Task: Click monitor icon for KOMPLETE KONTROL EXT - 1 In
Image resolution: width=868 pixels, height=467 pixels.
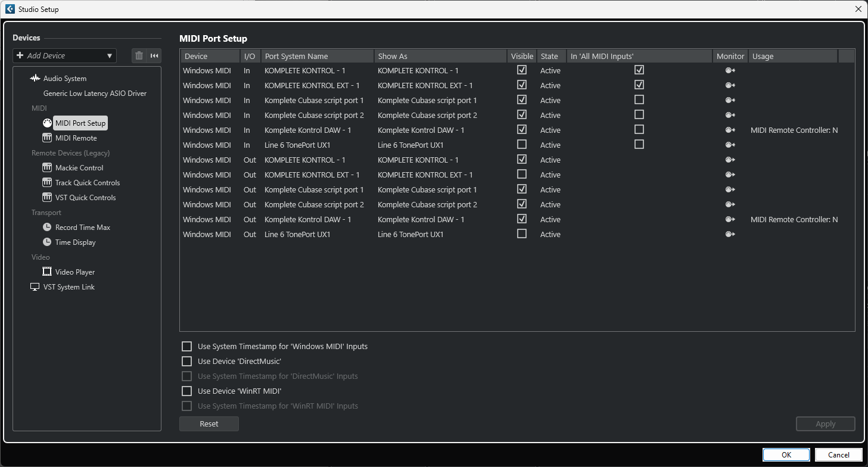Action: point(730,85)
